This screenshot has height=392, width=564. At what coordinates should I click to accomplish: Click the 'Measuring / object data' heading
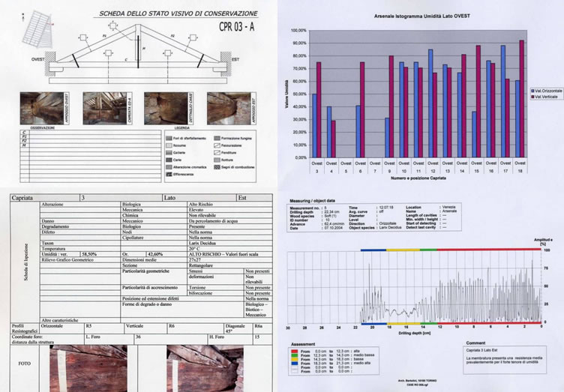pyautogui.click(x=312, y=200)
